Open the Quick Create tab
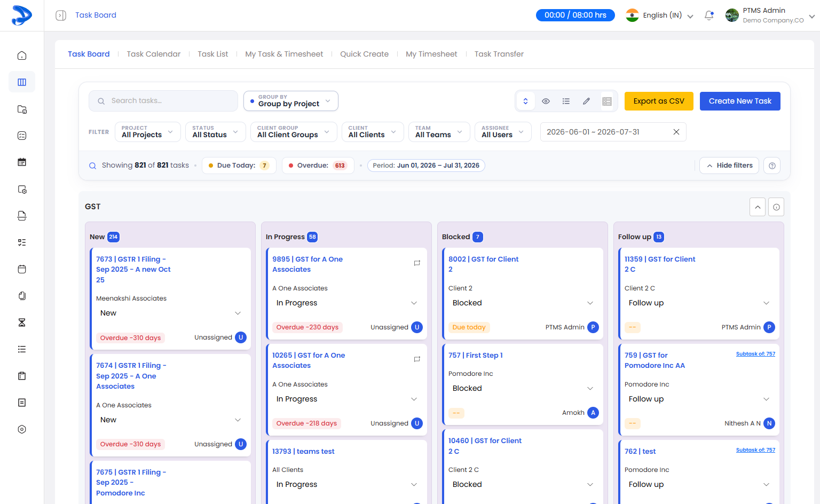Screen dimensions: 820x504 pos(365,54)
